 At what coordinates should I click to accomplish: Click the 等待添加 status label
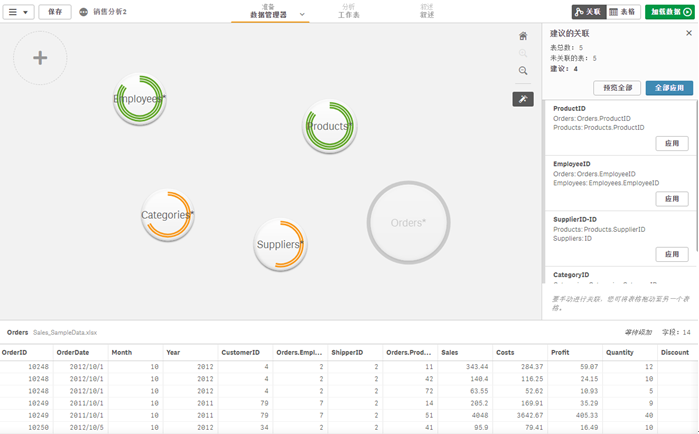point(638,332)
